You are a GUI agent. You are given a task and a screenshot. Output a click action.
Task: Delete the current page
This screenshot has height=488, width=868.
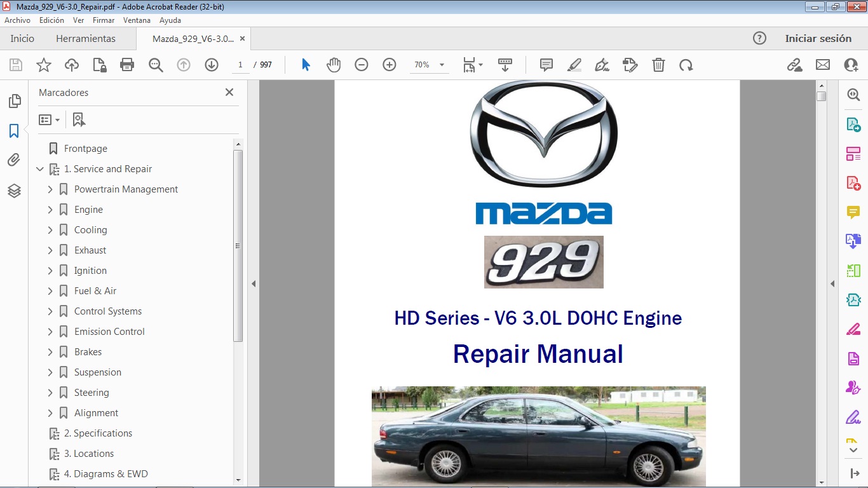(658, 64)
